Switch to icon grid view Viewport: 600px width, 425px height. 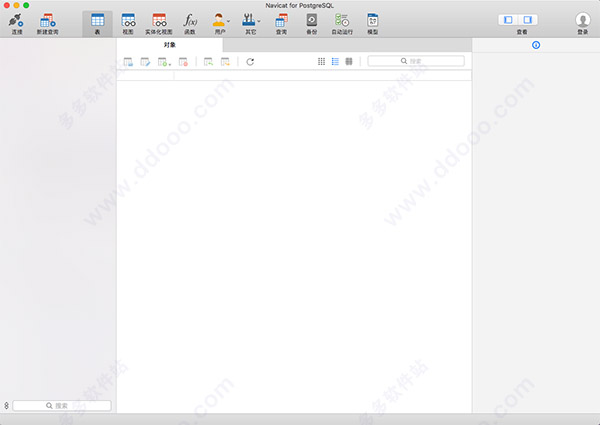[321, 61]
